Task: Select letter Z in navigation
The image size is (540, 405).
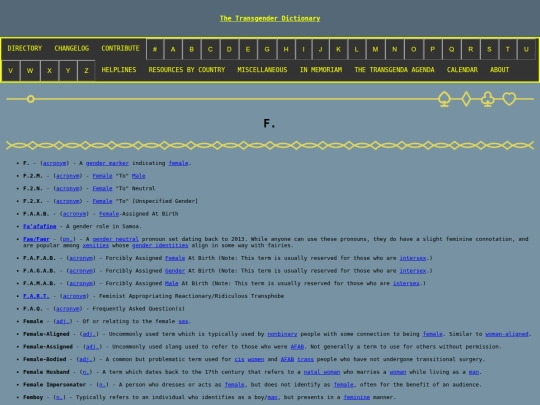Action: pos(86,71)
